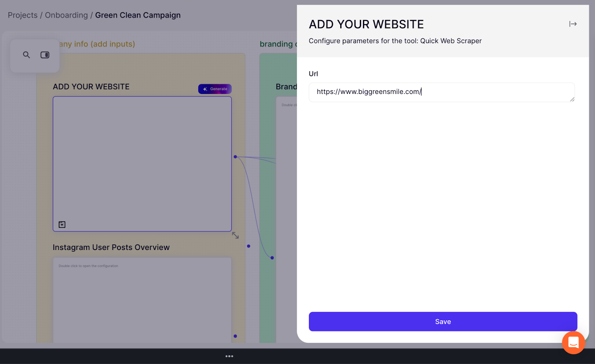Click the ADD YOUR WEBSITE node's right connector dot
Viewport: 595px width, 364px height.
[235, 157]
